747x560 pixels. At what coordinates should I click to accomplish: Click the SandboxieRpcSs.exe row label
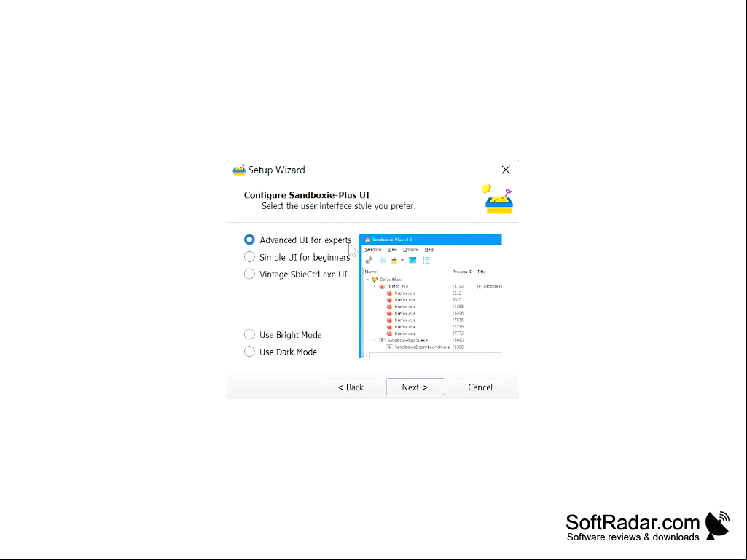(407, 340)
